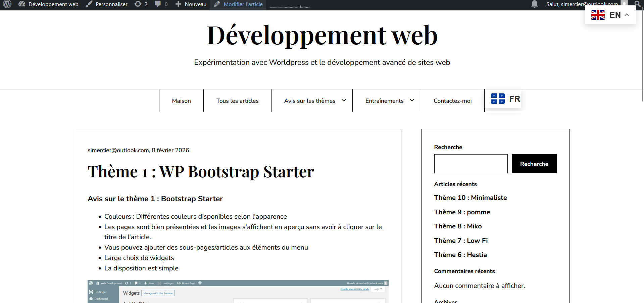Open the Maison menu item
Image resolution: width=644 pixels, height=303 pixels.
pos(181,101)
